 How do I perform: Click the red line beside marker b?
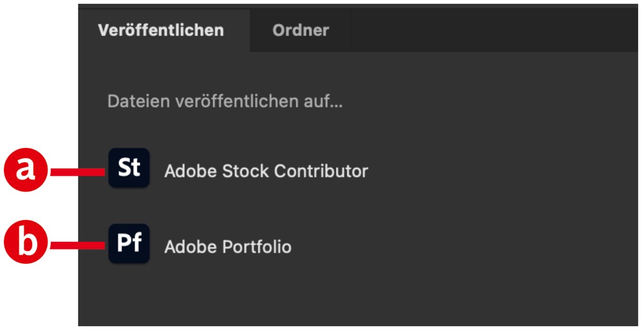[x=77, y=245]
